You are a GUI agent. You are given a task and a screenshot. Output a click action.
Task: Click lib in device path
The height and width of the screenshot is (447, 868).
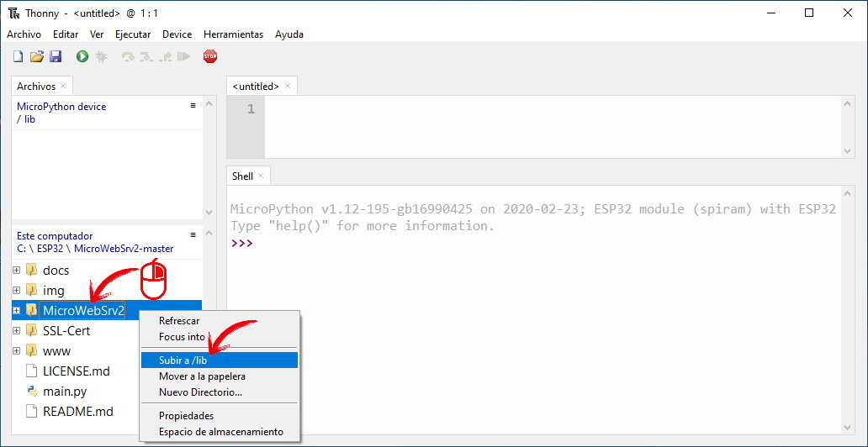pos(30,119)
